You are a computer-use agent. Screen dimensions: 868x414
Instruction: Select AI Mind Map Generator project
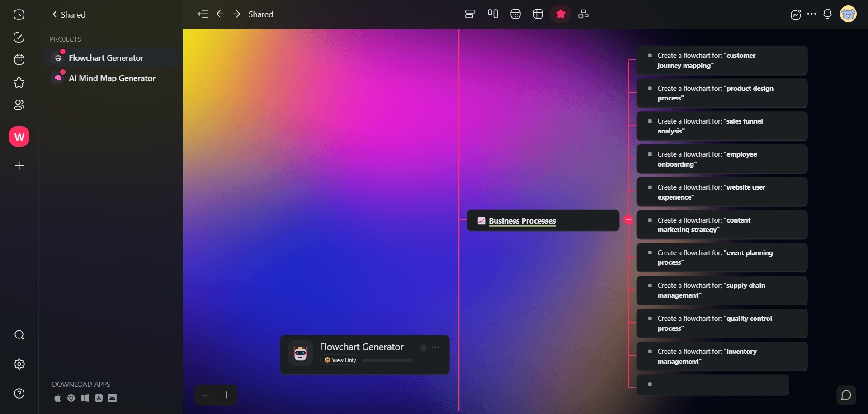(111, 78)
